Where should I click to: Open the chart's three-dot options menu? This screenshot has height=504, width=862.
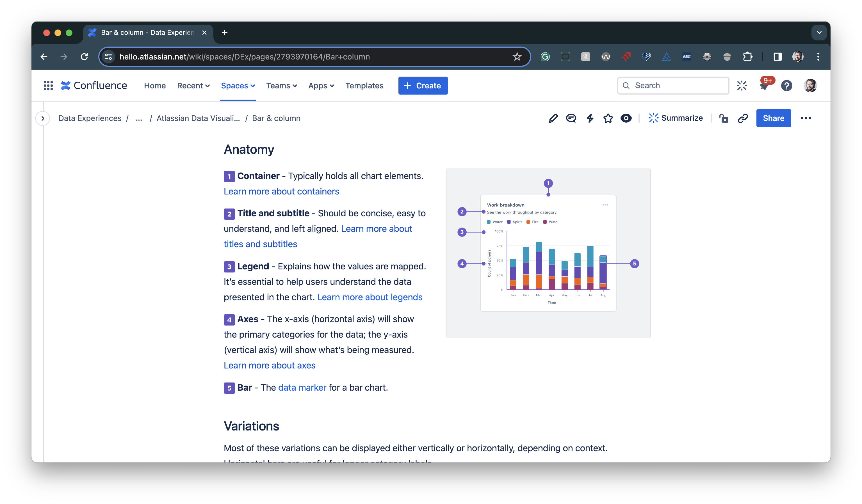pyautogui.click(x=605, y=205)
